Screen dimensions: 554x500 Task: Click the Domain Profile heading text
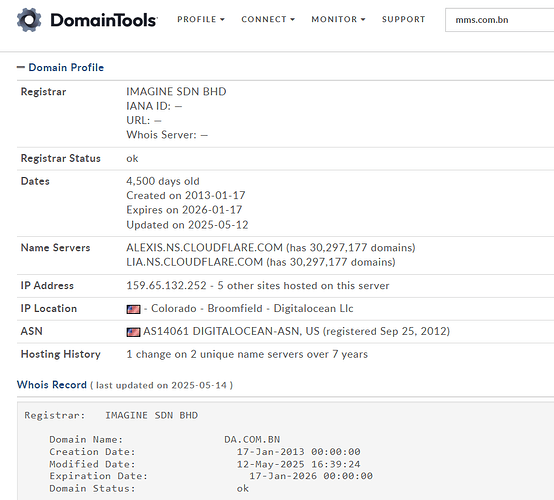tap(66, 67)
